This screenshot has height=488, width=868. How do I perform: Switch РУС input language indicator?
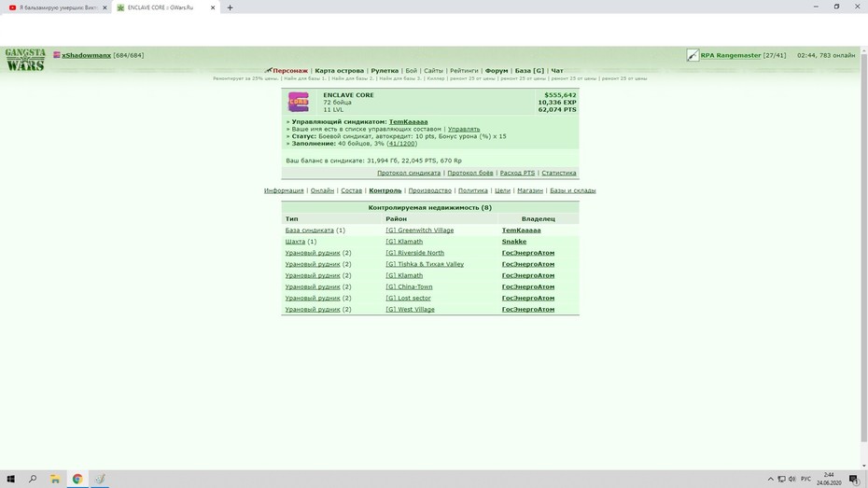(805, 480)
